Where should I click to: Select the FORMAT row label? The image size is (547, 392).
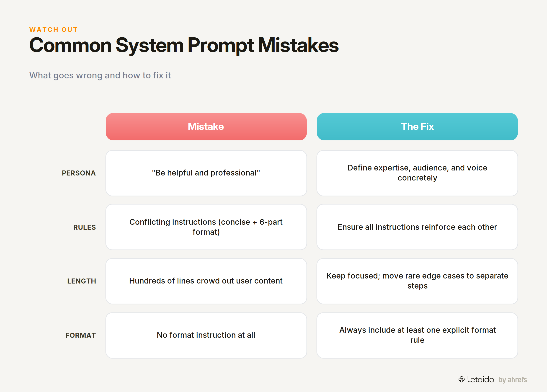tap(80, 335)
